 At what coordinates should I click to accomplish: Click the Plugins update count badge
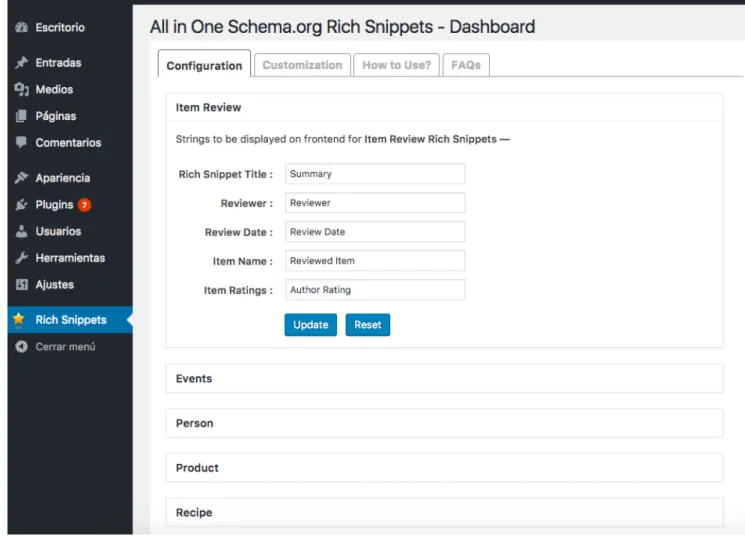click(85, 205)
